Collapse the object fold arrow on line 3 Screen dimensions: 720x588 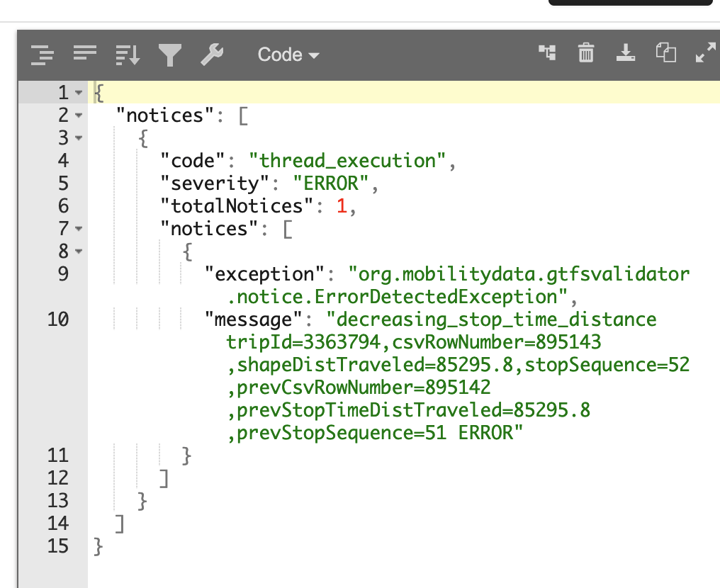coord(79,137)
